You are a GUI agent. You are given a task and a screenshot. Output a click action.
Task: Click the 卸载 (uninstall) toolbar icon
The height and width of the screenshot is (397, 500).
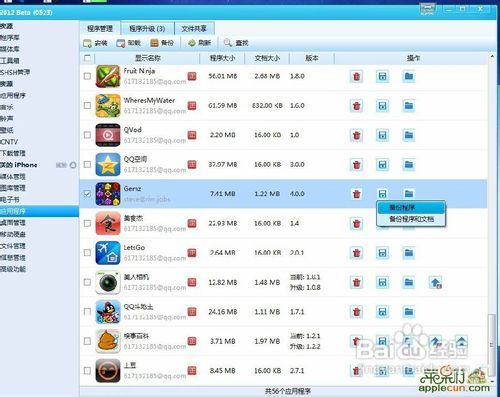coord(120,43)
